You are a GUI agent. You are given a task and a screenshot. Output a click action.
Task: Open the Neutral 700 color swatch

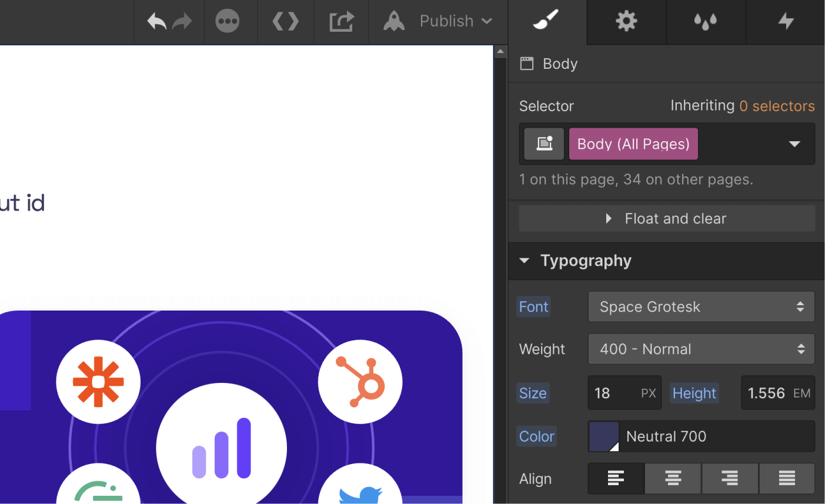pos(603,436)
